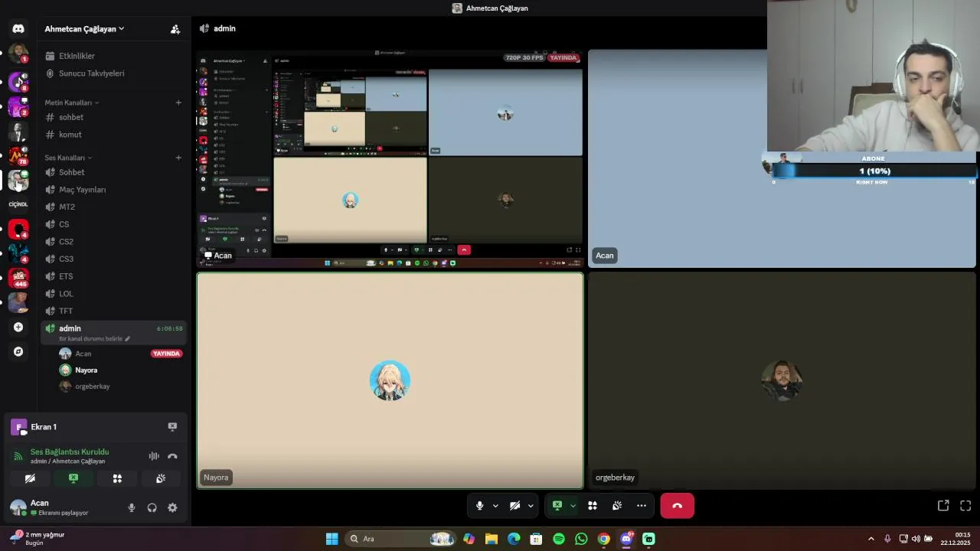This screenshot has height=551, width=980.
Task: Click the ABONE goal progress bar
Action: click(x=874, y=171)
